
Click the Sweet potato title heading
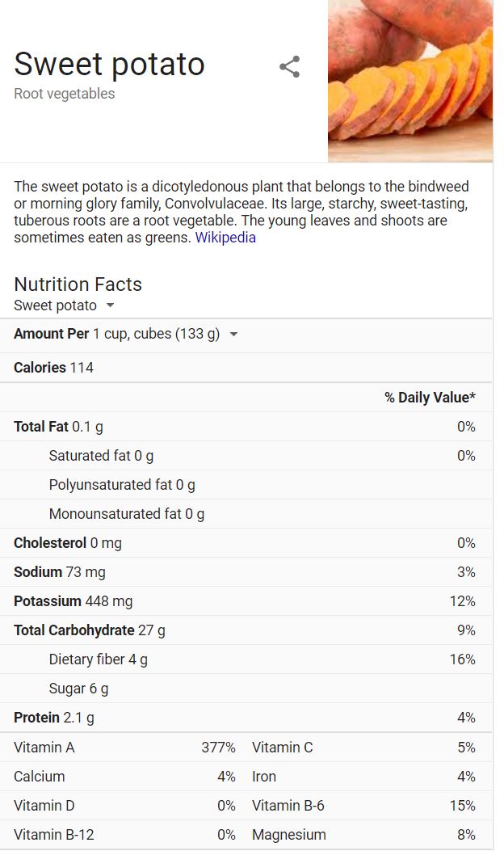pyautogui.click(x=110, y=64)
